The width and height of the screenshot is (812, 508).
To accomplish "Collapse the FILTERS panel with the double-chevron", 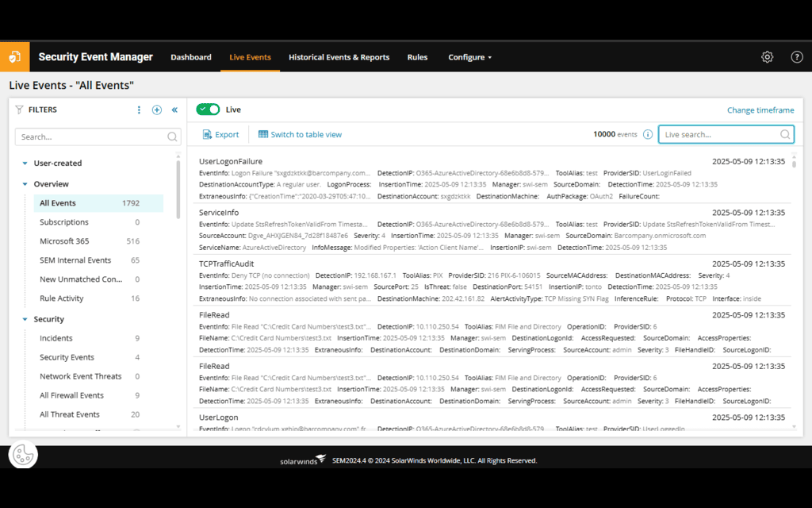I will [x=174, y=110].
